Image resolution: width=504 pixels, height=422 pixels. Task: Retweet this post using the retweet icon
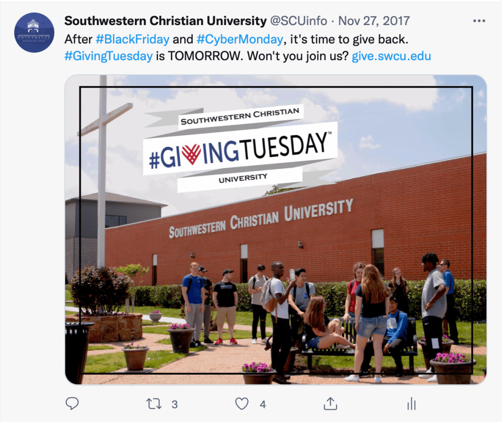154,404
